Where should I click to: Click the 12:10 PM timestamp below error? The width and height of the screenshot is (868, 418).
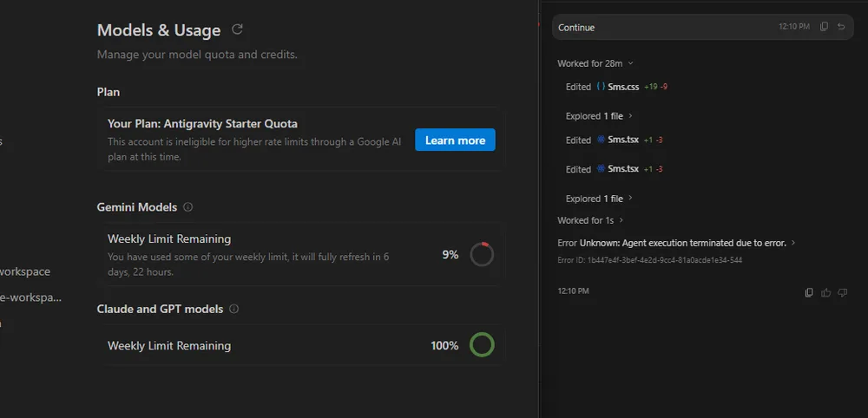[x=573, y=291]
